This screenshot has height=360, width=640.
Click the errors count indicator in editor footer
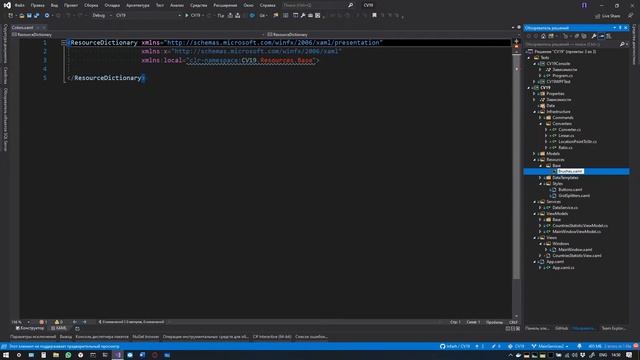pyautogui.click(x=43, y=322)
